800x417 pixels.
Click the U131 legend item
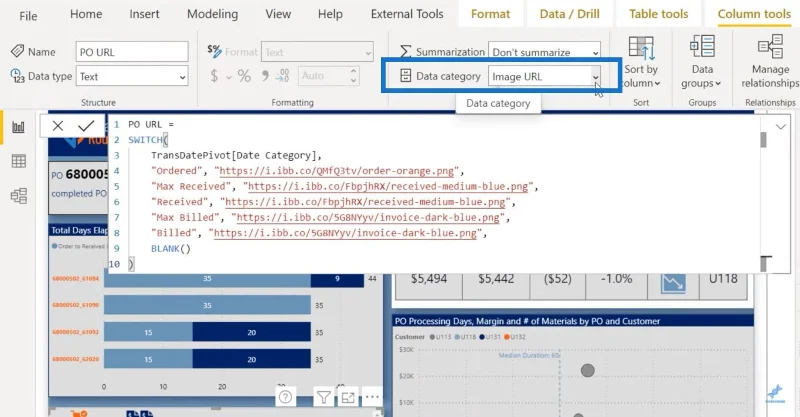click(489, 337)
